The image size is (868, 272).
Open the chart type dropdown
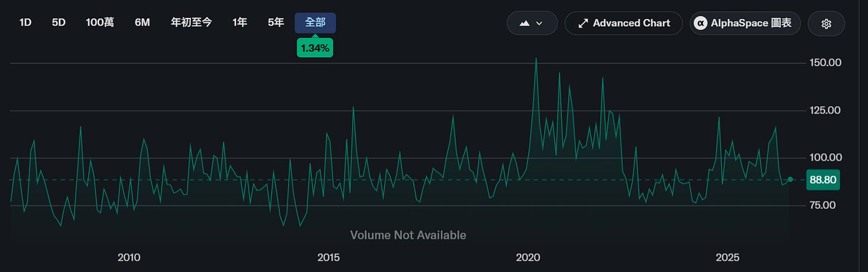click(x=532, y=23)
